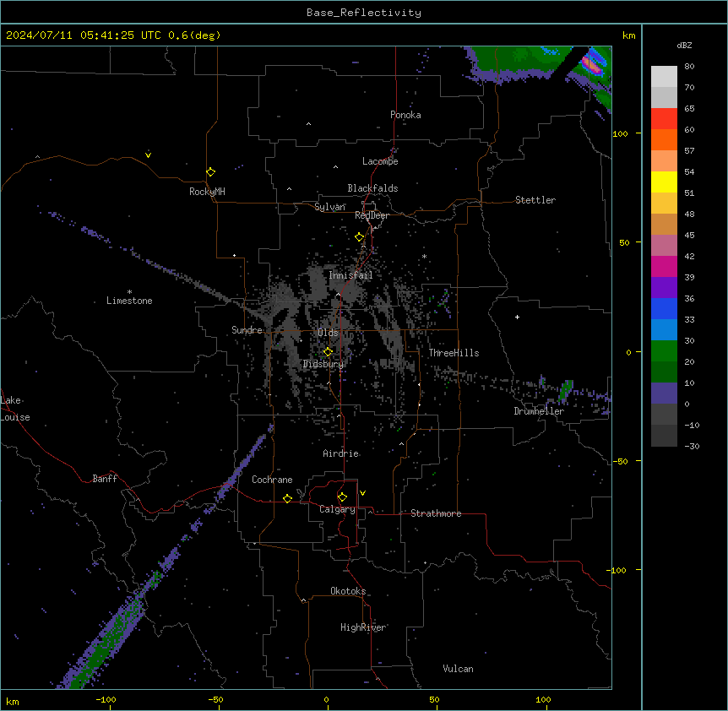728x711 pixels.
Task: Click the Olds label
Action: click(328, 333)
